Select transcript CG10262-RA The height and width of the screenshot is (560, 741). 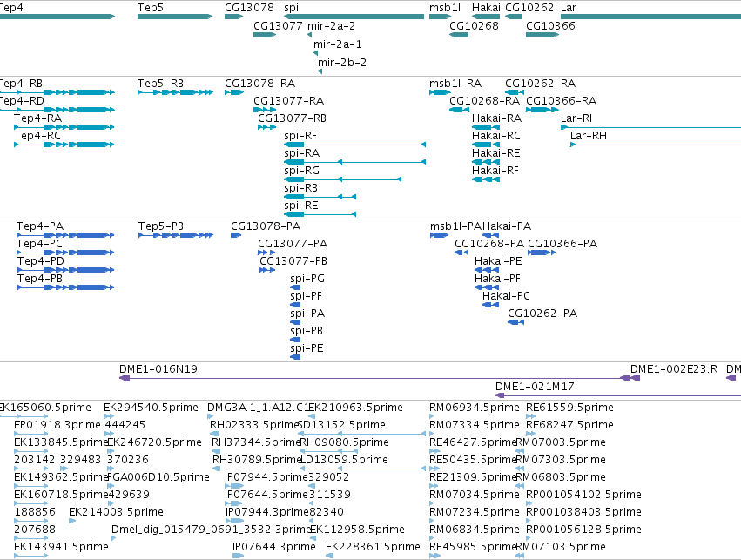540,84
